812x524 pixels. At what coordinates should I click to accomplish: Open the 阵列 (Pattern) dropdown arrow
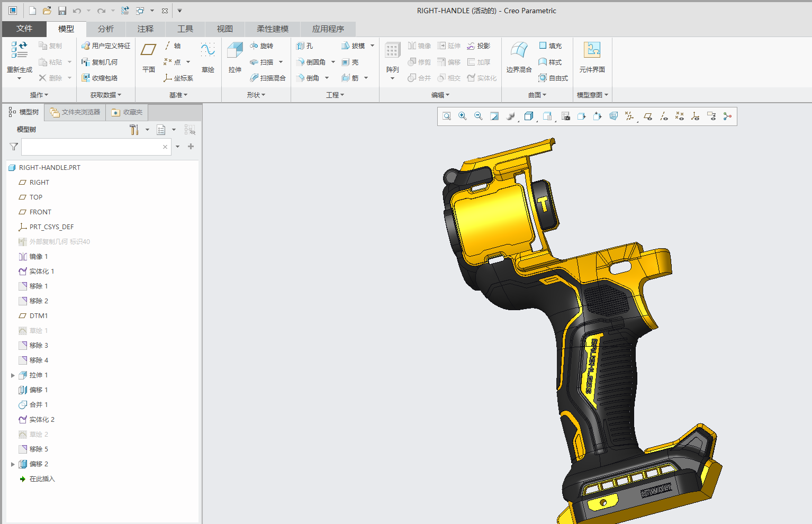(x=392, y=77)
